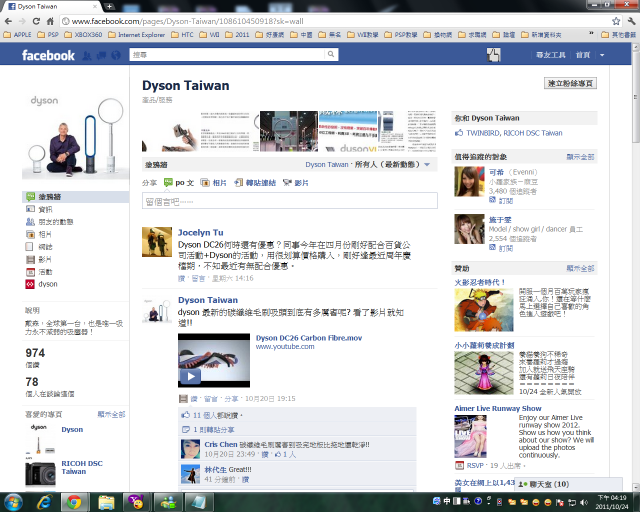This screenshot has height=512, width=640.
Task: Switch to Chrome in taskbar
Action: (x=74, y=502)
